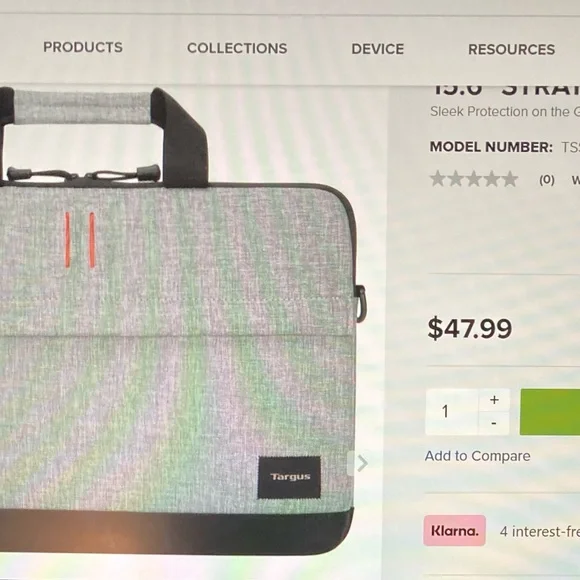This screenshot has height=580, width=580.
Task: Click the $47.99 price text
Action: (470, 328)
